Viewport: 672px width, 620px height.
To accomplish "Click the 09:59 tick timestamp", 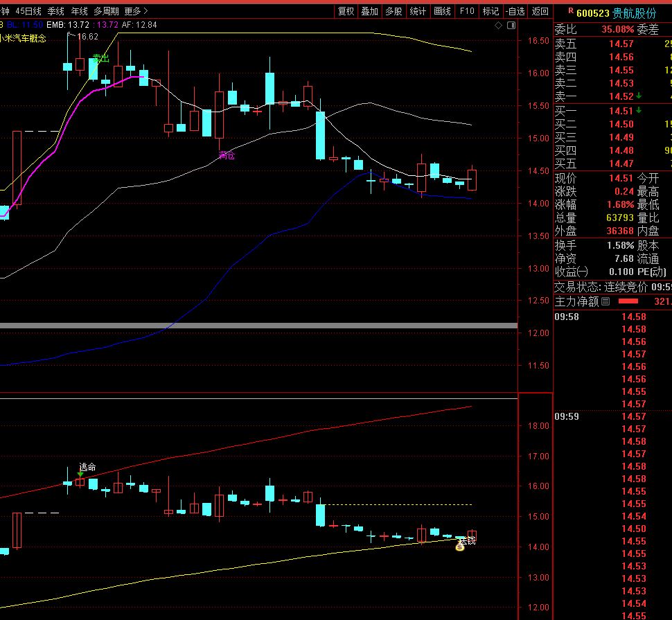I will [x=567, y=416].
